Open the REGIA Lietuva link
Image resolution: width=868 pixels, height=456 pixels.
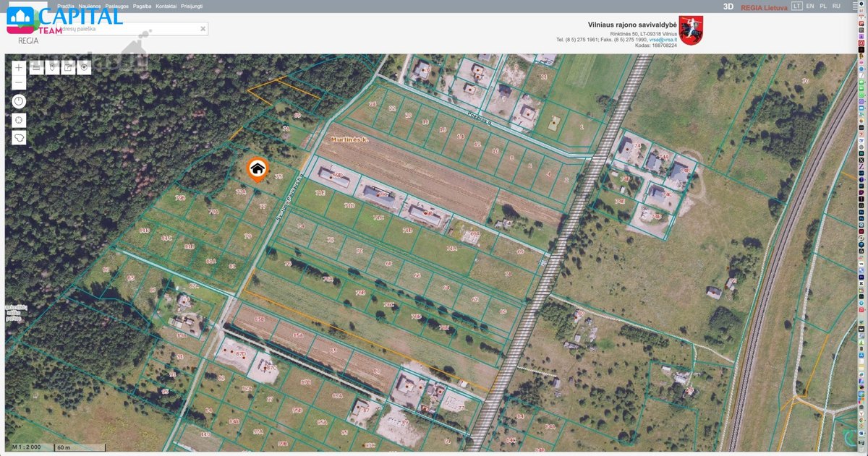coord(764,7)
